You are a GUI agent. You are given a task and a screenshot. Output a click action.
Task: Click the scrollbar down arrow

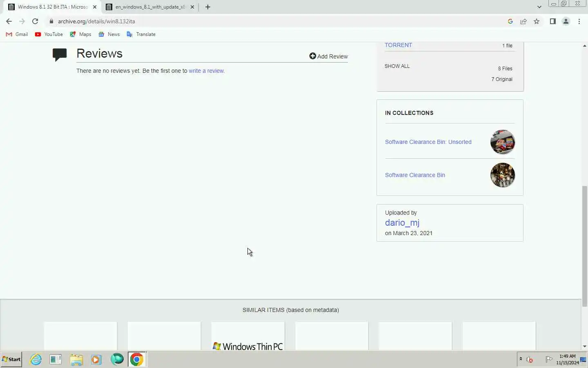click(x=584, y=346)
